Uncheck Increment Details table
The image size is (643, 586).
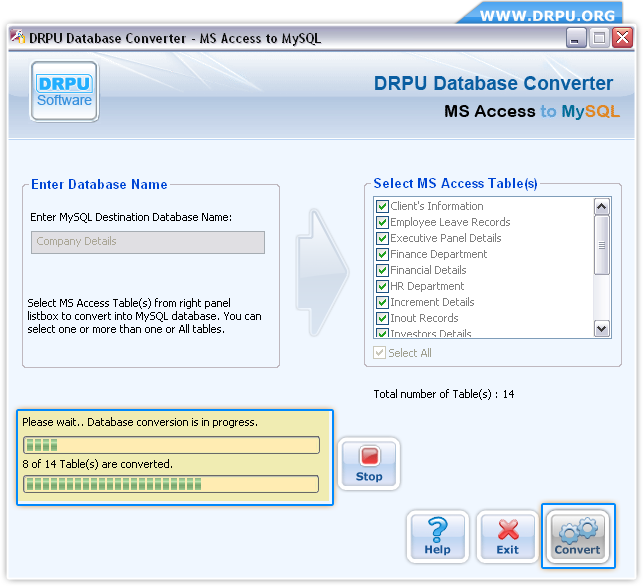(x=382, y=302)
